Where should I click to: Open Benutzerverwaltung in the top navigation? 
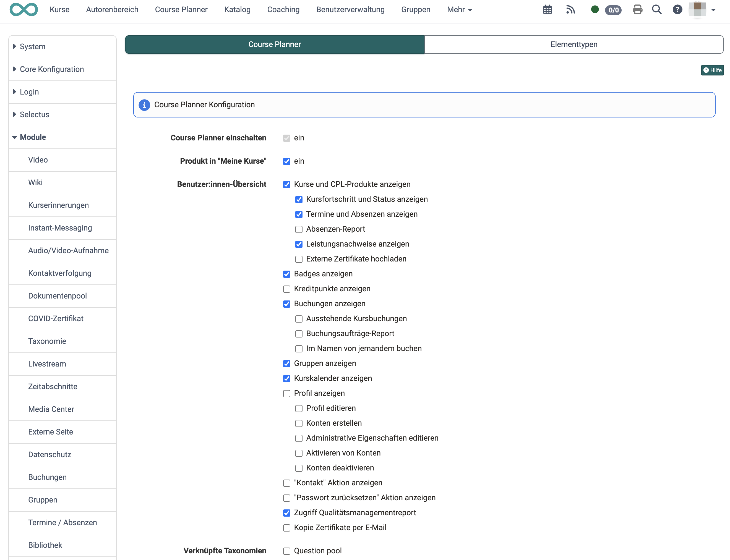click(x=351, y=10)
